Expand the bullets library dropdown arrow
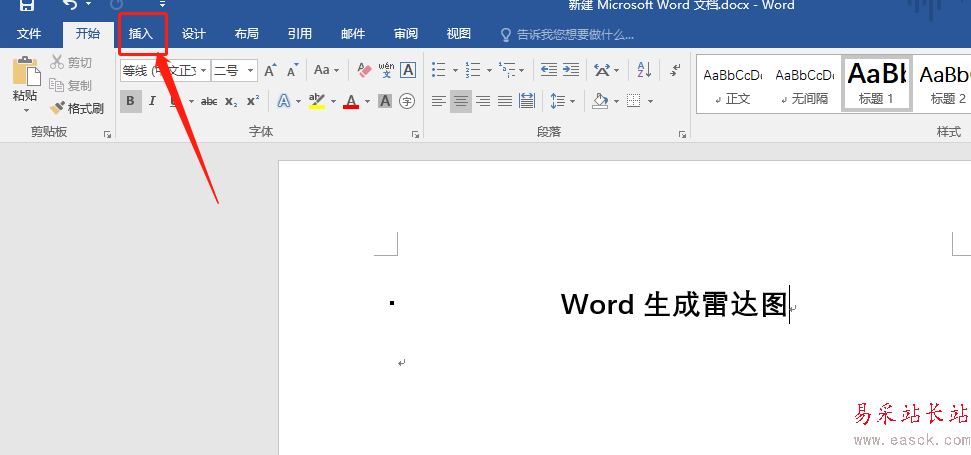This screenshot has width=971, height=455. (455, 71)
